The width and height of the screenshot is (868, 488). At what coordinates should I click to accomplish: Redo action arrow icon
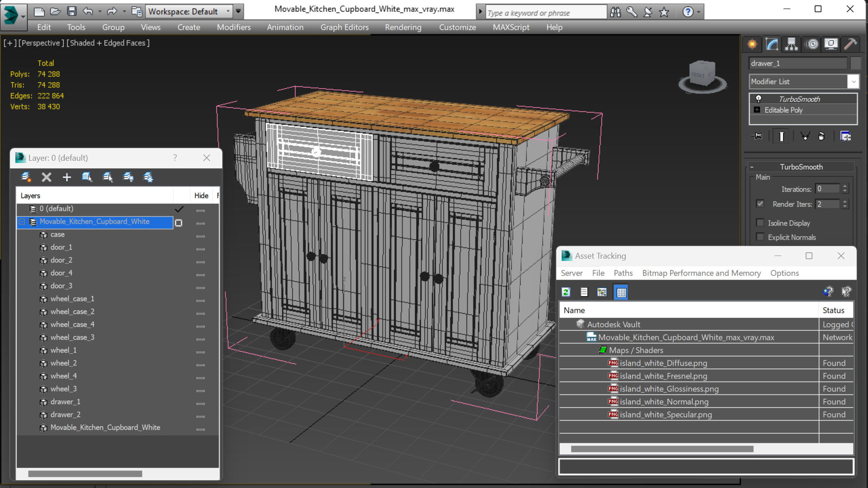click(x=112, y=11)
